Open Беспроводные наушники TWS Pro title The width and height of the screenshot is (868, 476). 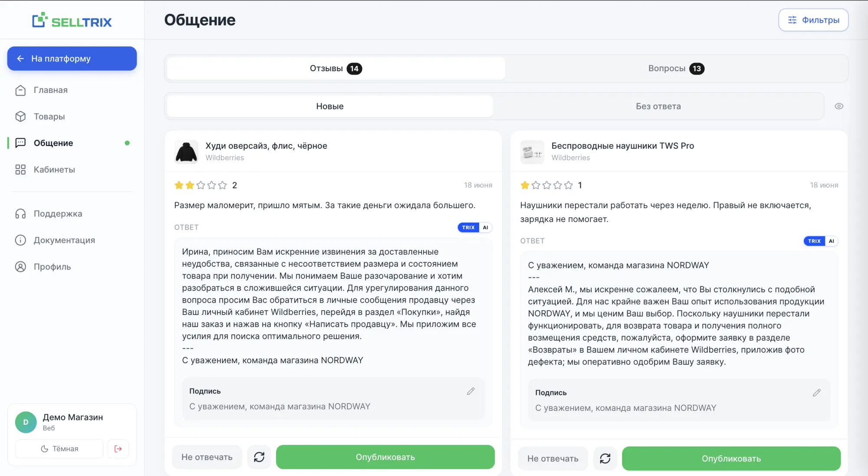622,146
